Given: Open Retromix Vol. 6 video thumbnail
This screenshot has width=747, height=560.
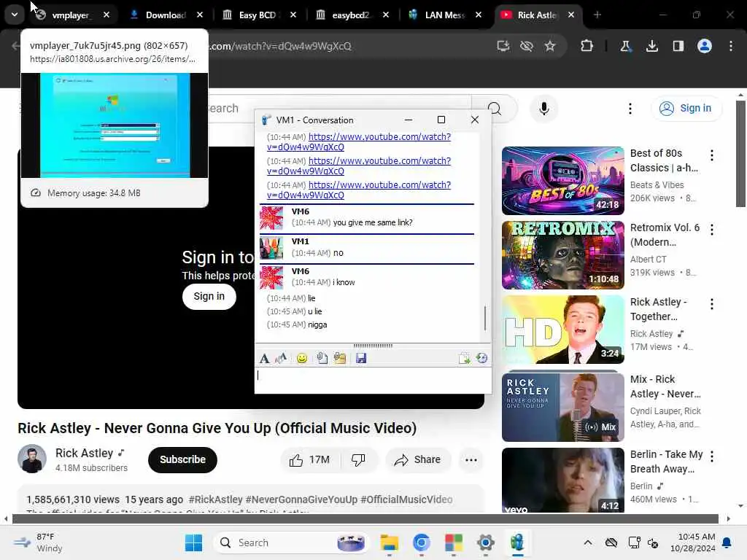Looking at the screenshot, I should (562, 255).
